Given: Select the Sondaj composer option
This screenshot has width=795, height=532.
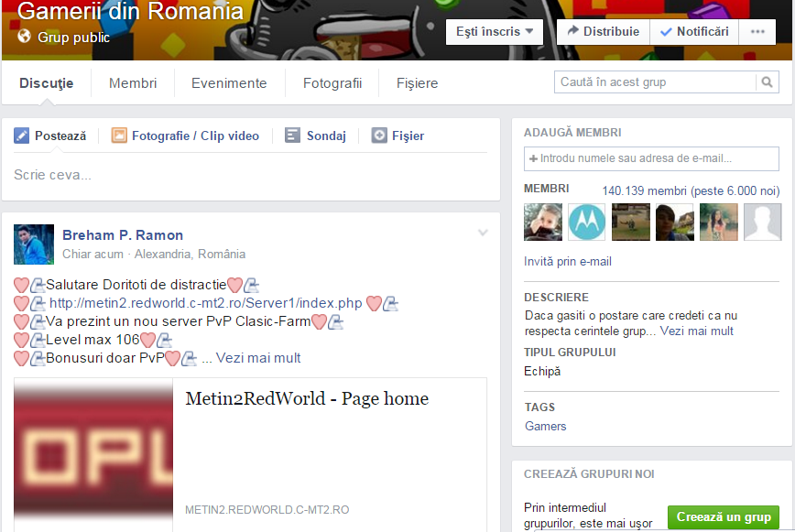Looking at the screenshot, I should click(x=315, y=136).
